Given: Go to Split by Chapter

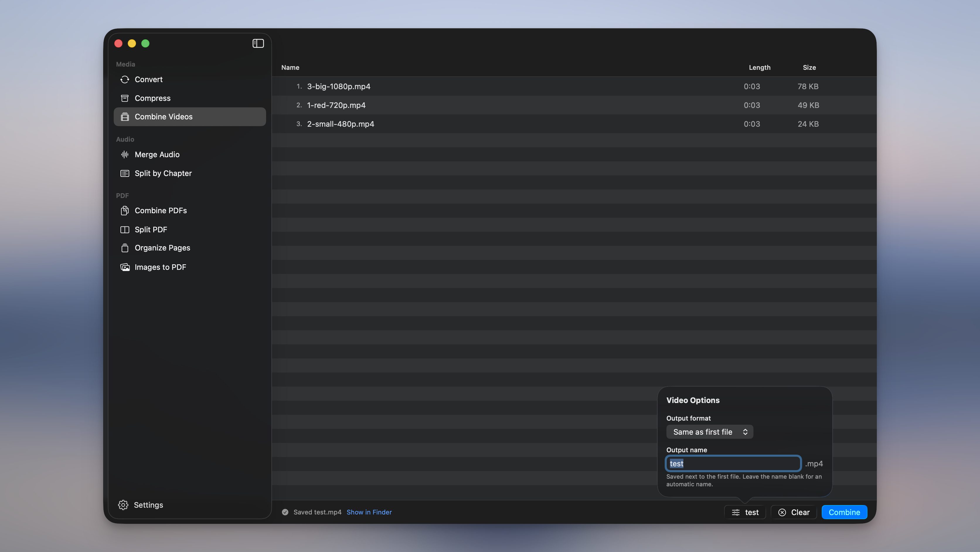Looking at the screenshot, I should (x=190, y=173).
